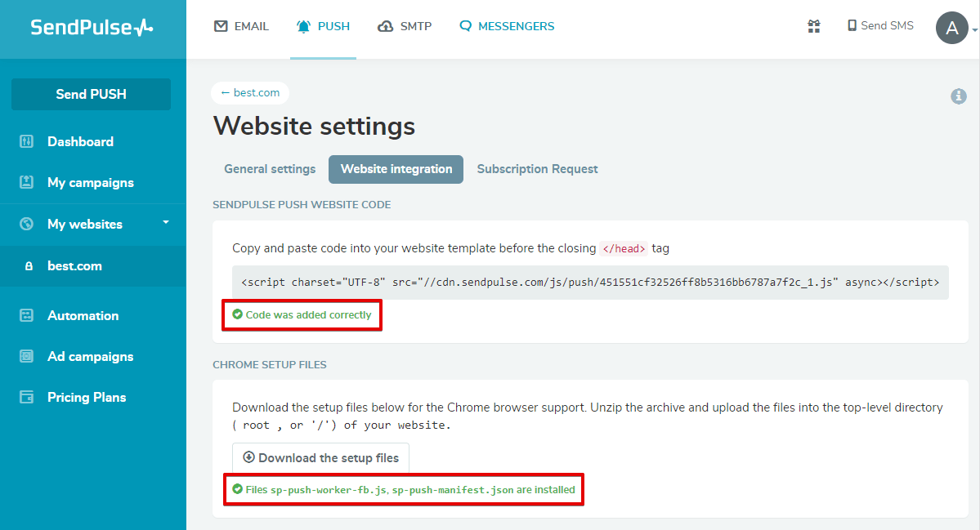Open the MESSENGERS section

(507, 26)
